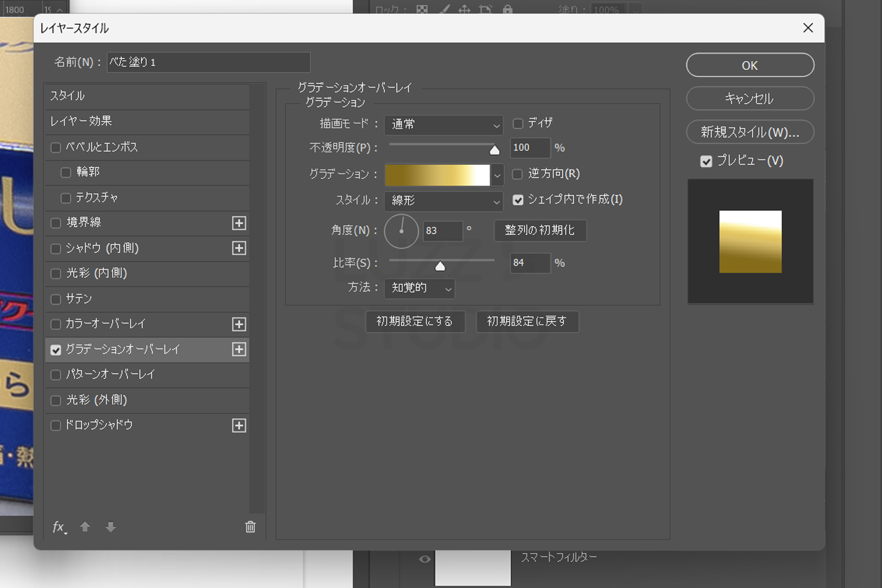Open the 描画モード dropdown
This screenshot has height=588, width=882.
443,124
